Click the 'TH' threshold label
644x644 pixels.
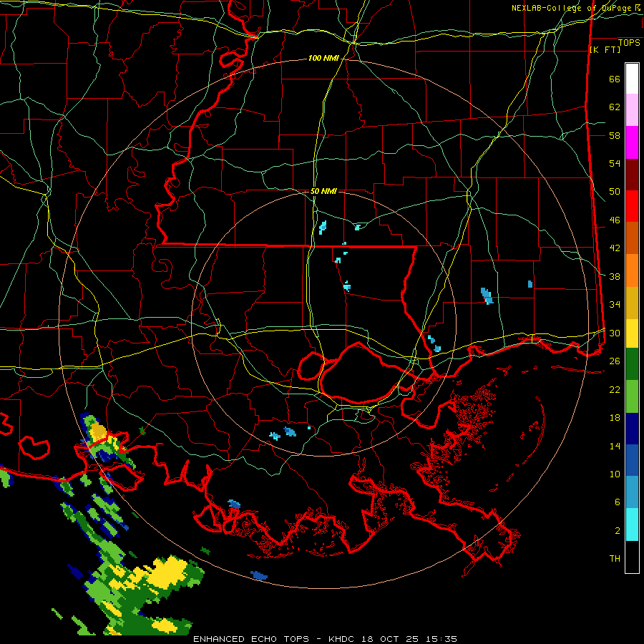pos(615,559)
